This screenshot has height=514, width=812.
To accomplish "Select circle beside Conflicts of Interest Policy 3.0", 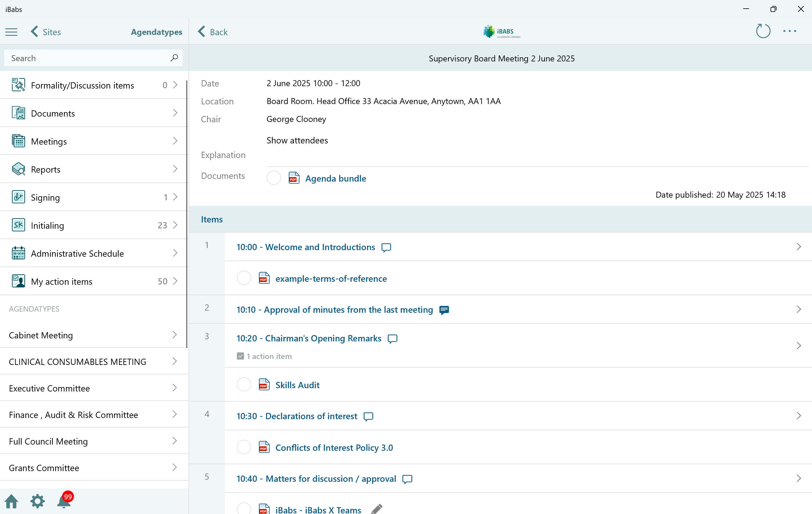I will click(x=244, y=447).
